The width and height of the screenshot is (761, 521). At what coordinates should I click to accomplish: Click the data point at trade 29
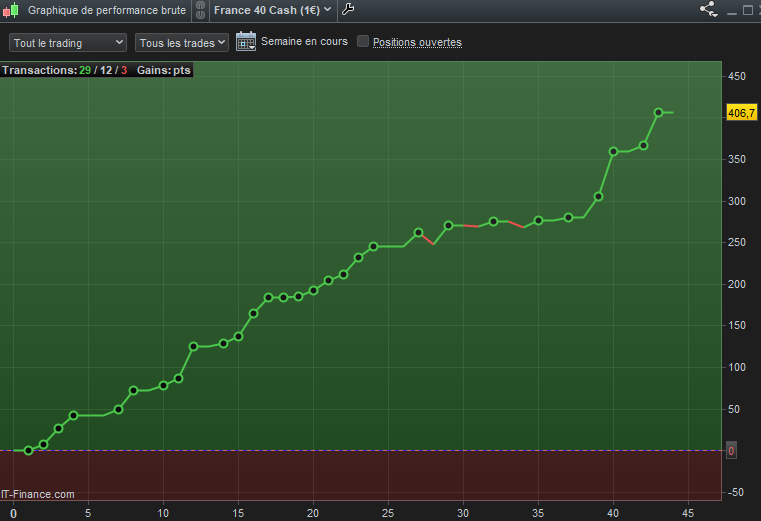[x=448, y=225]
